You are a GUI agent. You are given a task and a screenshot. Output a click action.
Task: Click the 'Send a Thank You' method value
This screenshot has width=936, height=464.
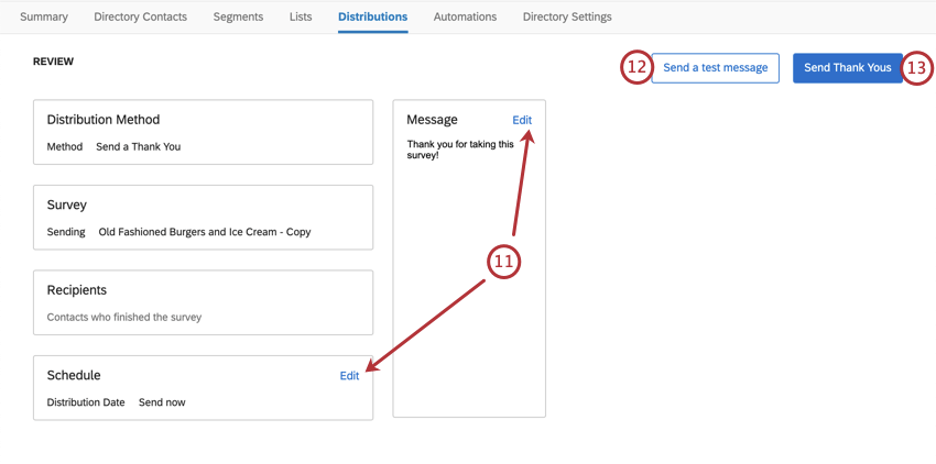(138, 146)
